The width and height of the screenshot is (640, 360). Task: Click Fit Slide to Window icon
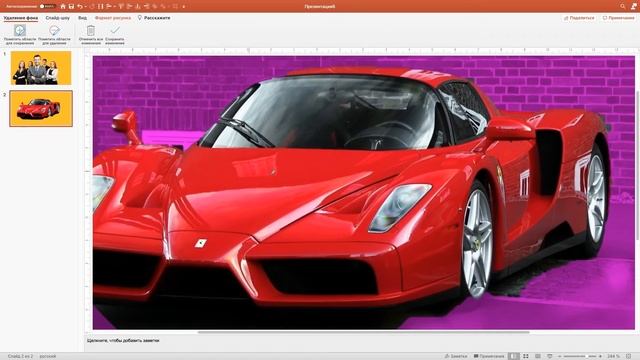(629, 356)
